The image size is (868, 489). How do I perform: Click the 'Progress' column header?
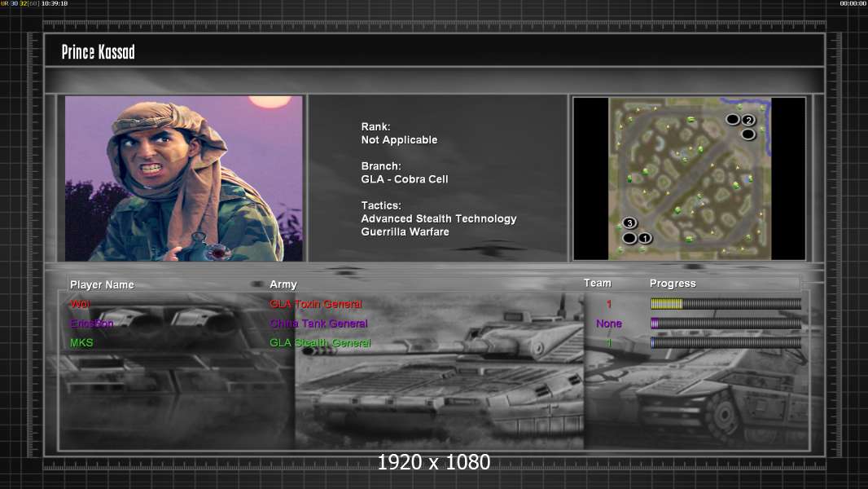click(x=673, y=284)
